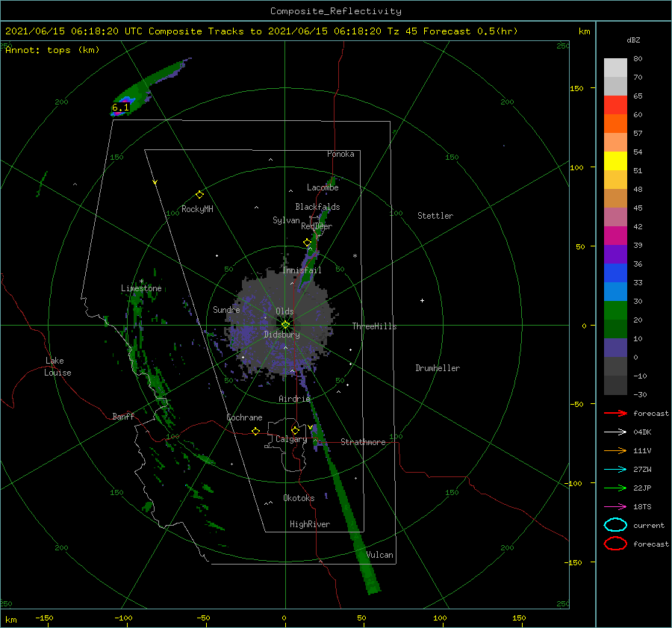The width and height of the screenshot is (672, 628).
Task: Click the Okotoks city label
Action: (x=299, y=498)
